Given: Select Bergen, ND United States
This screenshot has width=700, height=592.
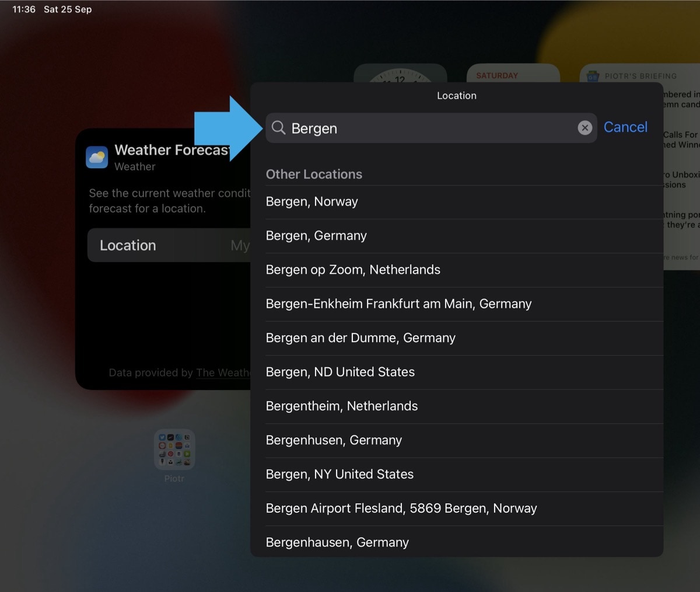Looking at the screenshot, I should point(340,372).
